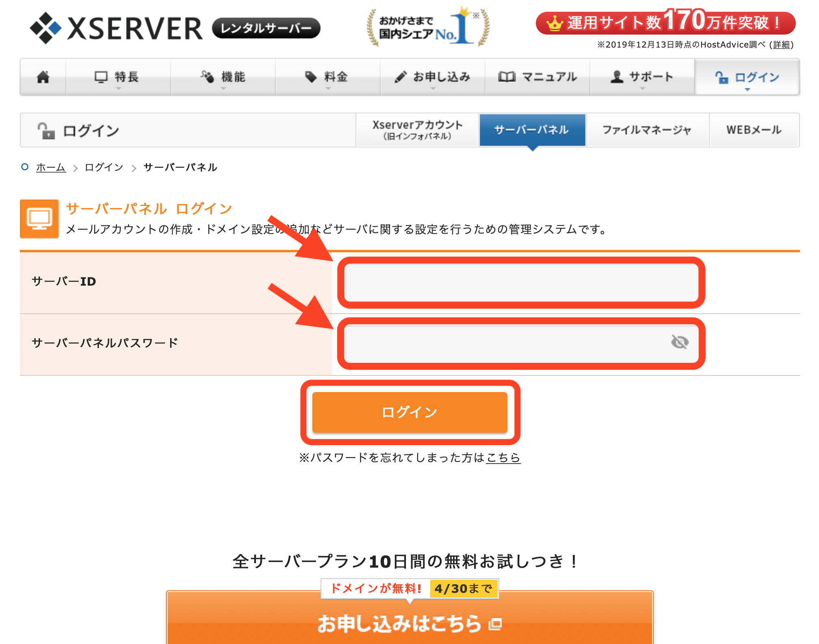Click the 全サーバープラン10日間の無料お試しつき text
This screenshot has width=819, height=644.
[405, 562]
